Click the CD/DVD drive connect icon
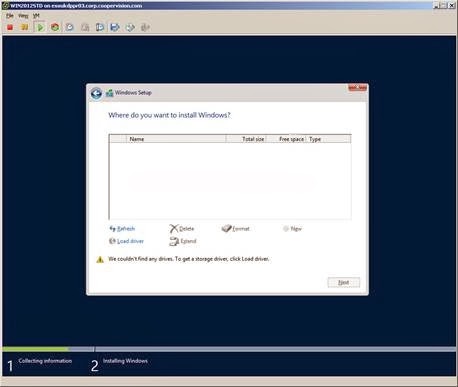The height and width of the screenshot is (387, 458). coord(130,27)
